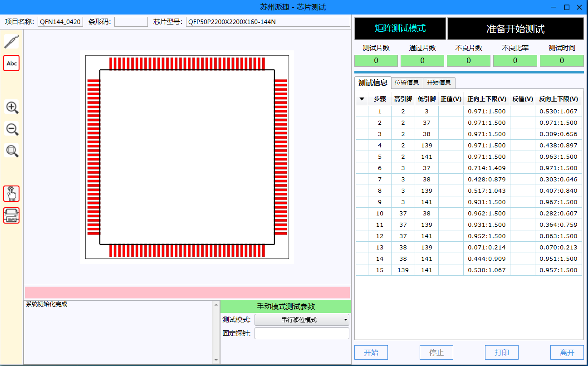Viewport: 588px width, 366px height.
Task: Click the 高引脚 column header
Action: click(x=403, y=99)
